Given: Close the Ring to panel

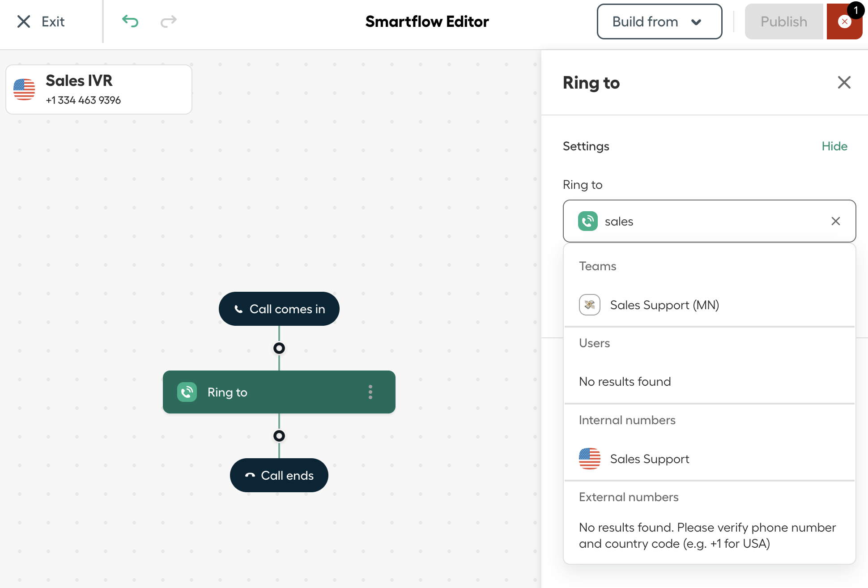Looking at the screenshot, I should (844, 82).
